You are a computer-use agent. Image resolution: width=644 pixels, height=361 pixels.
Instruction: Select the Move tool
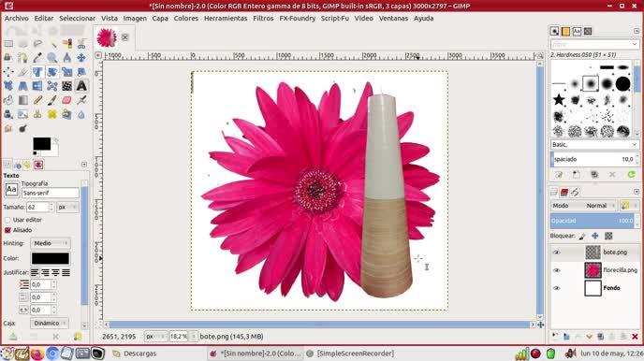point(81,57)
